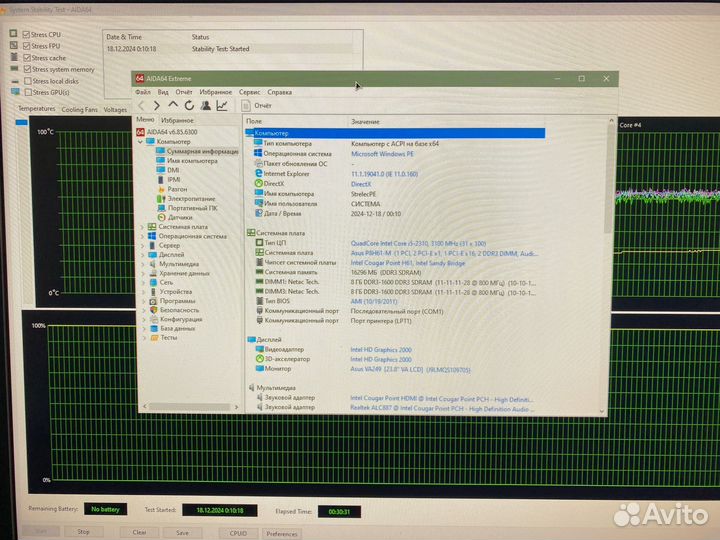Click the Stop button in Stability Test
This screenshot has width=720, height=540.
pos(84,532)
